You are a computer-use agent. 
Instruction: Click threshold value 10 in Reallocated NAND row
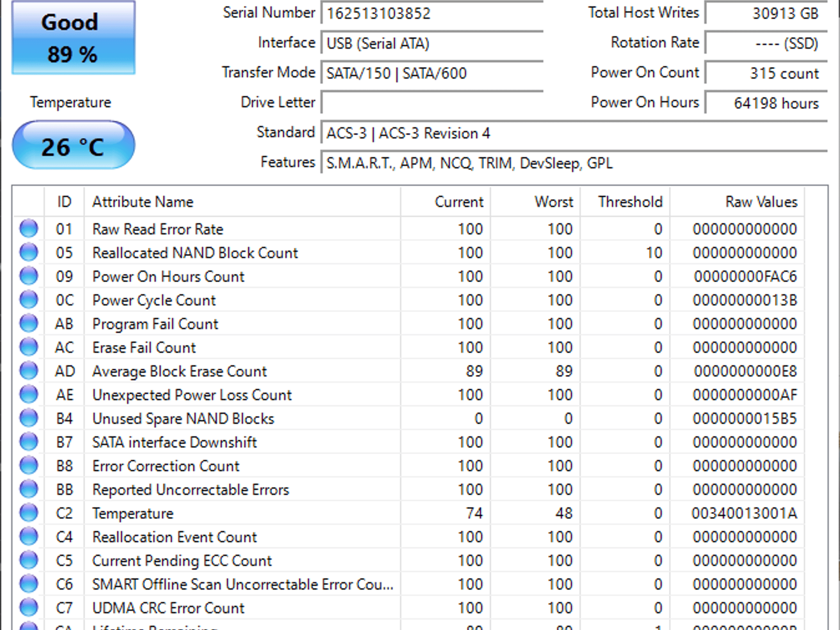tap(654, 253)
